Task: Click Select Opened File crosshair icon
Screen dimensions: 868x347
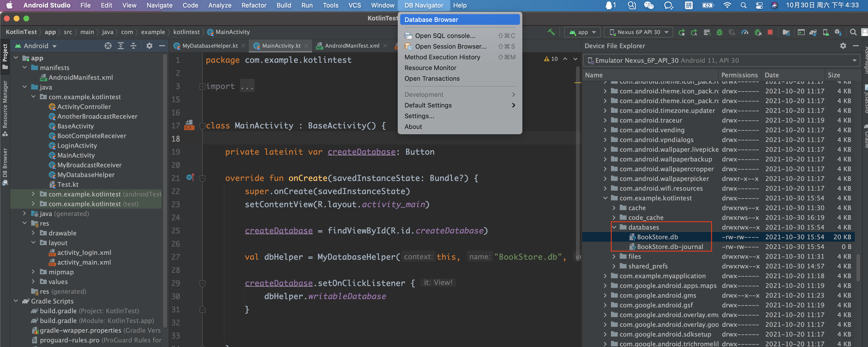Action: click(x=108, y=46)
